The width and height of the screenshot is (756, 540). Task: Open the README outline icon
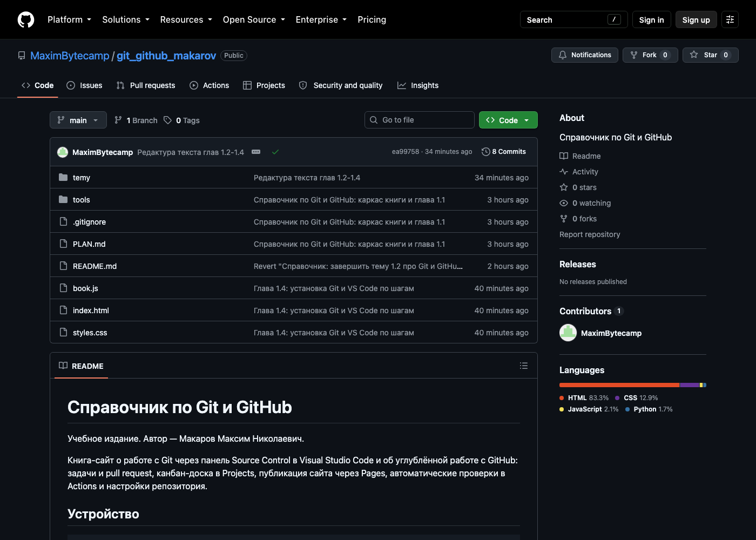pyautogui.click(x=524, y=366)
